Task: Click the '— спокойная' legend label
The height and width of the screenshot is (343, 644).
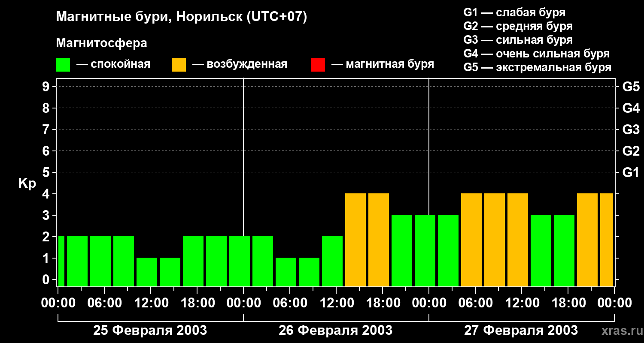Action: point(113,64)
